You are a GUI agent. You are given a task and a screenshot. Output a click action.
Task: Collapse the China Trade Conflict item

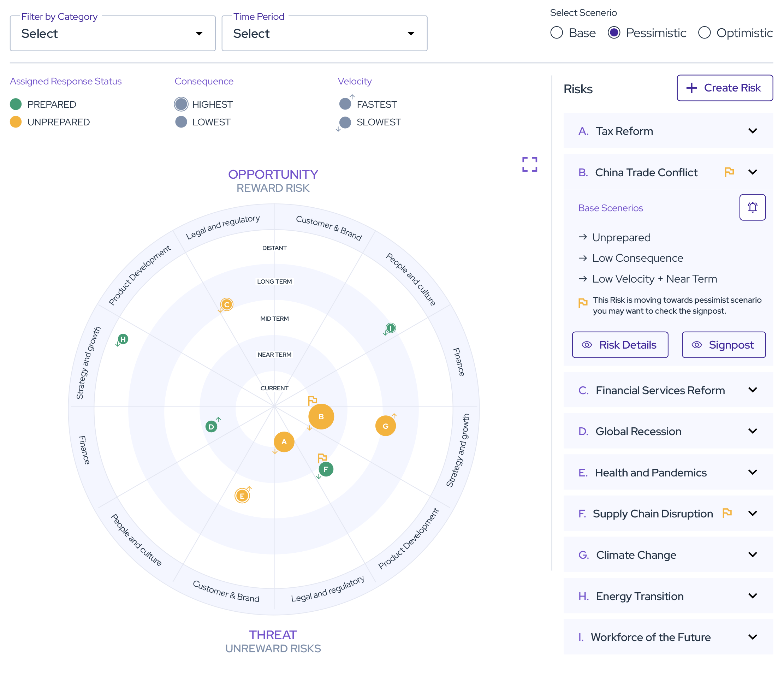click(x=752, y=172)
